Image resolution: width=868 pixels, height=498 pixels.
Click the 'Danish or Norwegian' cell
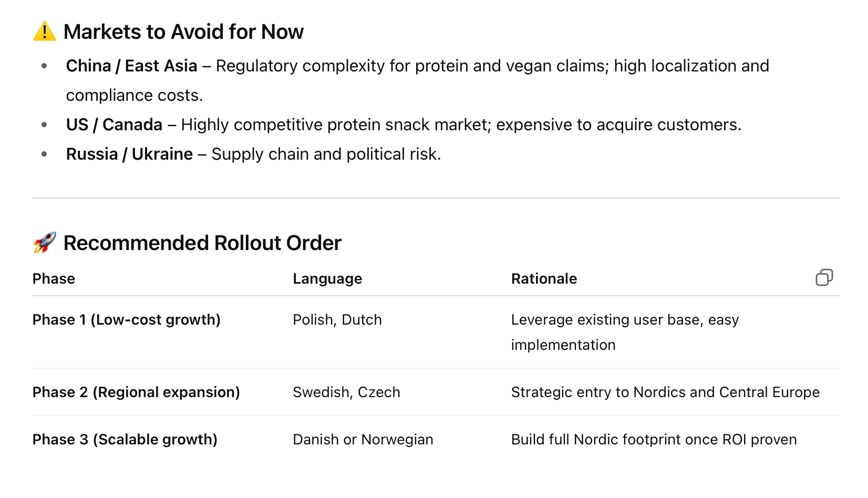(x=363, y=440)
